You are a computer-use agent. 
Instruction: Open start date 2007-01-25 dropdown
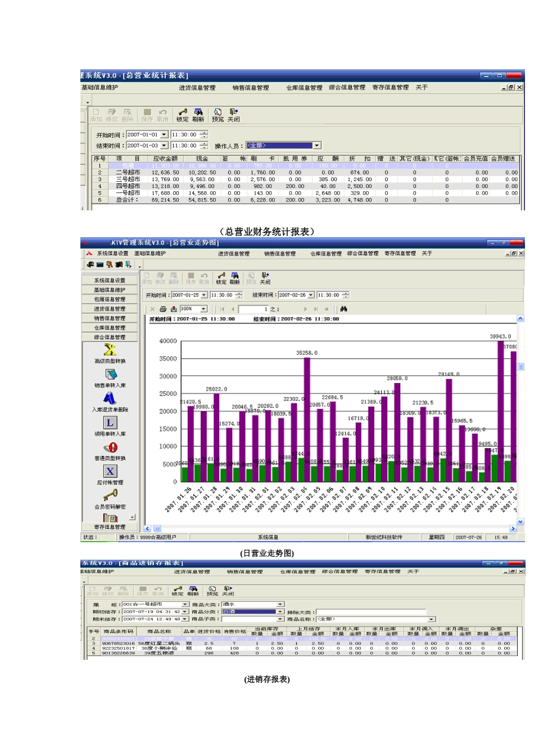(204, 295)
